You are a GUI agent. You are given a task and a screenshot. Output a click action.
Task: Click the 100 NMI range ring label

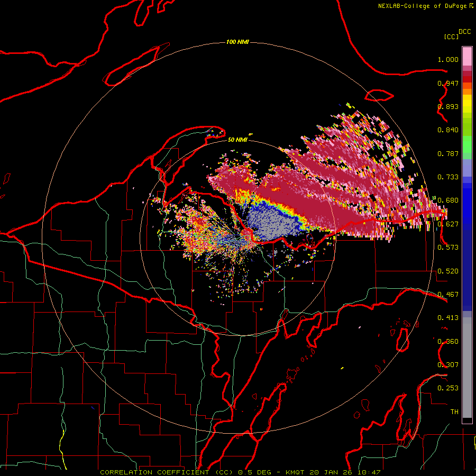click(x=237, y=42)
